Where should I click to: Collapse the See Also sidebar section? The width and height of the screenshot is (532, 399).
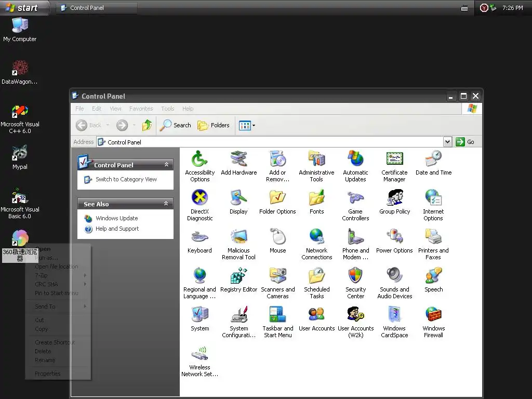pyautogui.click(x=166, y=204)
